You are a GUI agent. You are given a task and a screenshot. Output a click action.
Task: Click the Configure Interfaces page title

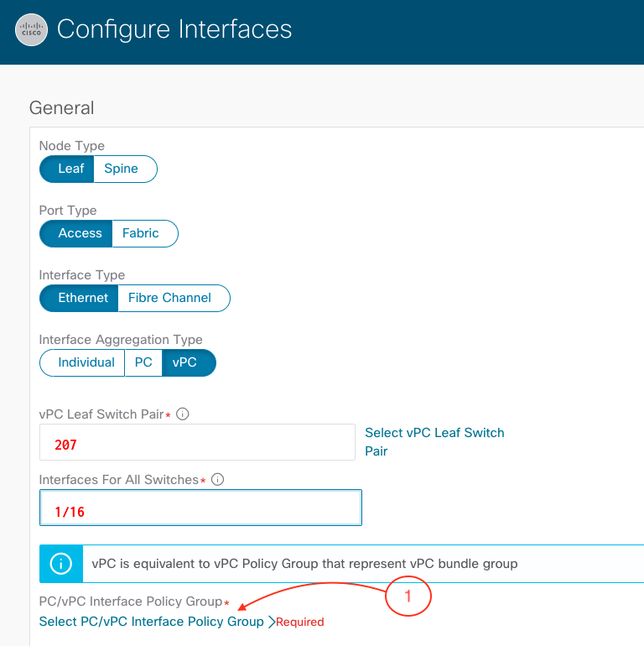[174, 29]
